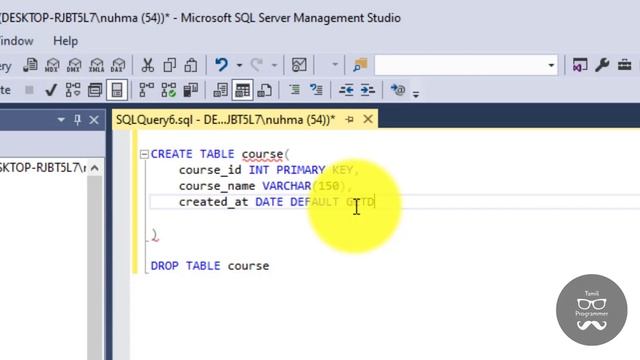
Task: Specify values for template parameters
Action: coord(398,90)
